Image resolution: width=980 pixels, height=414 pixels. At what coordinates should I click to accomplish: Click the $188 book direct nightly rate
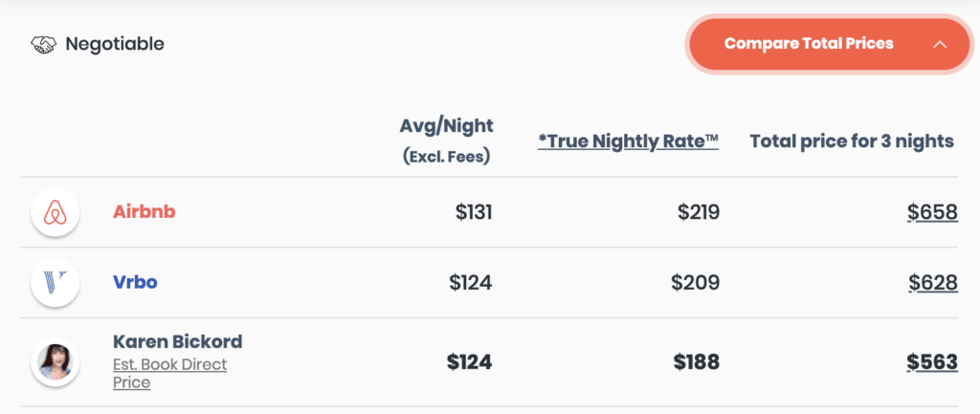[696, 362]
